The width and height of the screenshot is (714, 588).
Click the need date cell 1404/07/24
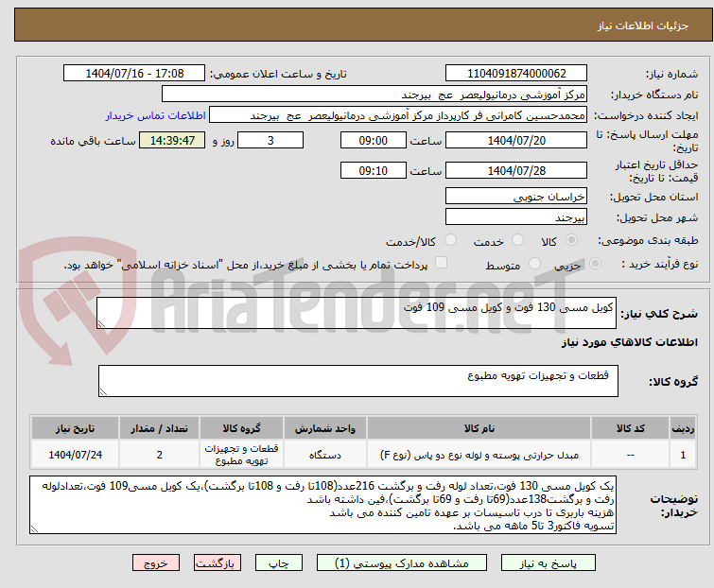(x=75, y=454)
